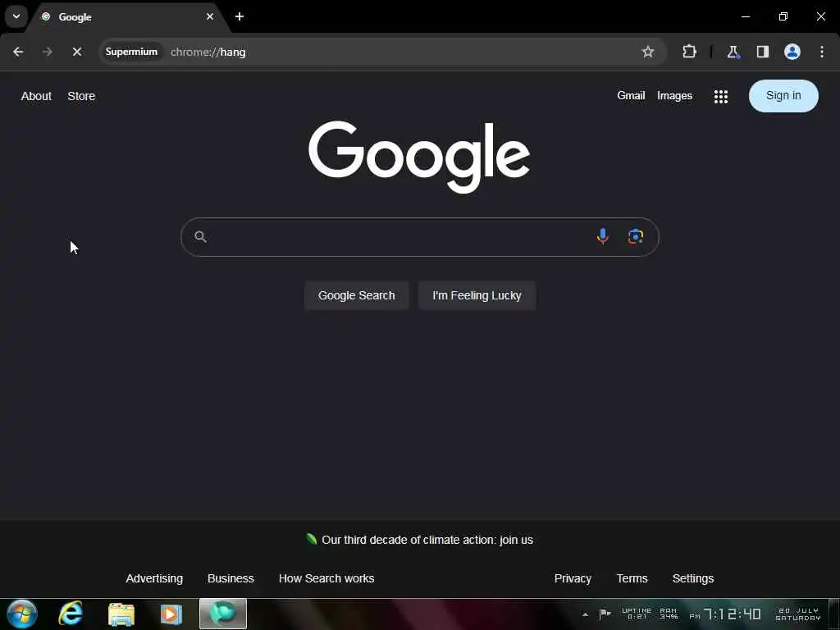Click the forward navigation arrow

tap(48, 52)
